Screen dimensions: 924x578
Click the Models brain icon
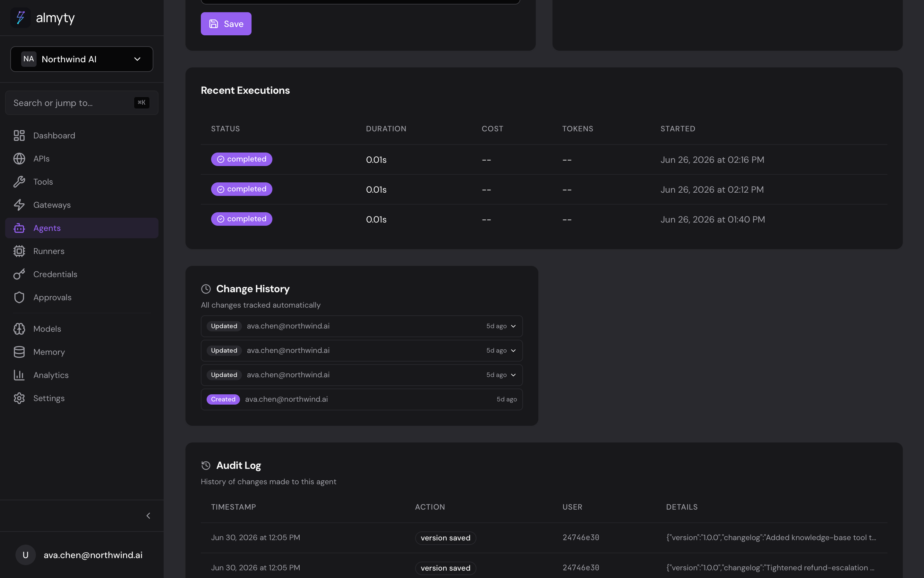(19, 329)
